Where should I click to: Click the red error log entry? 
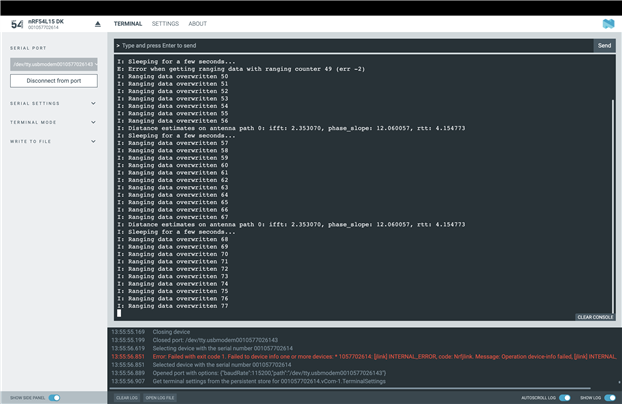(363, 357)
